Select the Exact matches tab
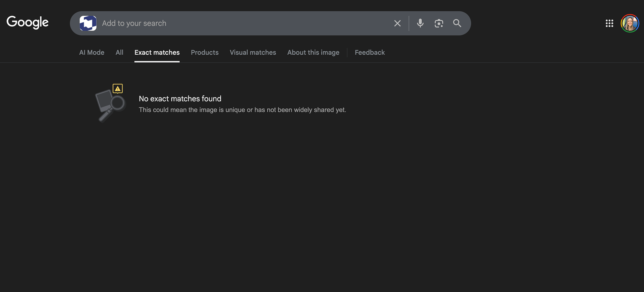The image size is (644, 292). tap(157, 52)
